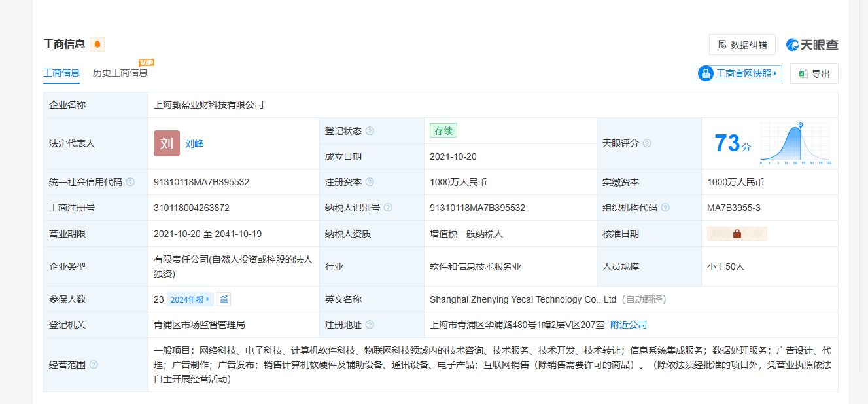Click help icon next to 注册资本

[370, 182]
